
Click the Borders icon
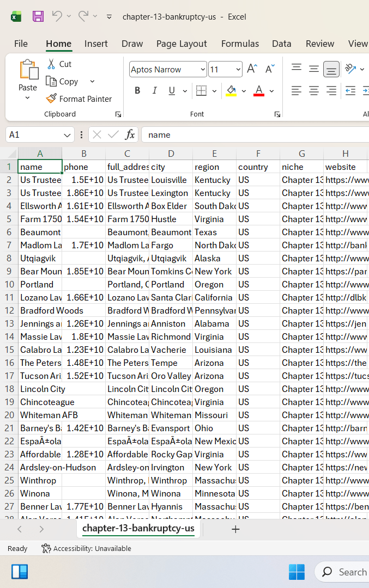[x=202, y=90]
